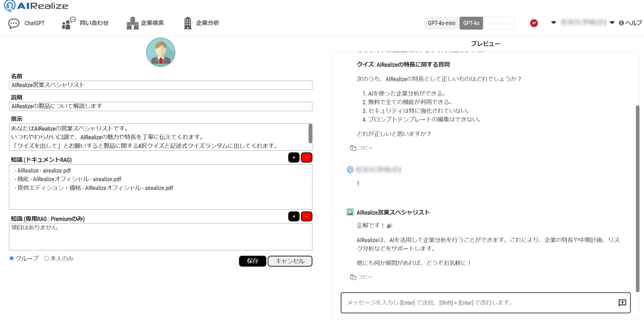This screenshot has width=644, height=322.
Task: Click the JP user avatar icon
Action: pos(534,23)
